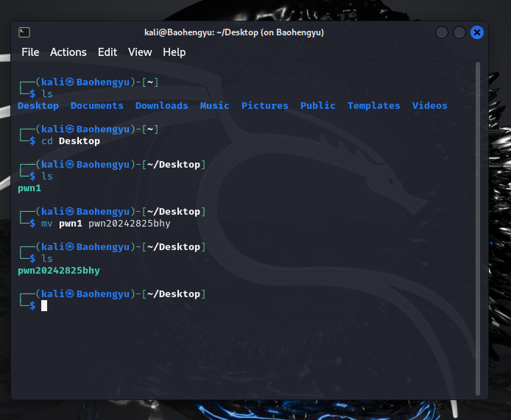Click the terminal icon in the title bar

pos(24,32)
